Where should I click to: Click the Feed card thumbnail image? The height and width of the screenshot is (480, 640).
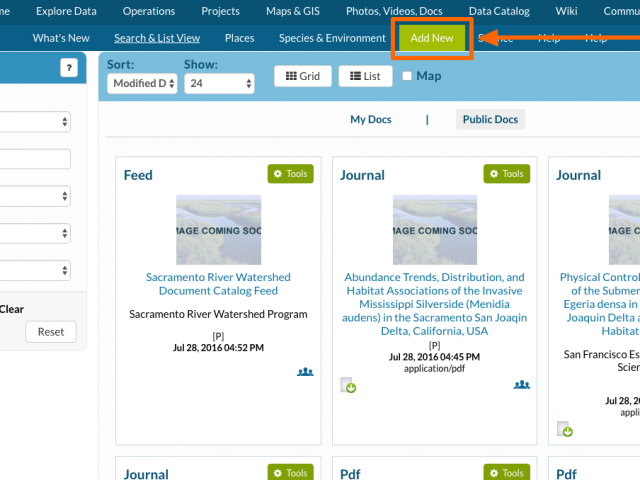(218, 229)
